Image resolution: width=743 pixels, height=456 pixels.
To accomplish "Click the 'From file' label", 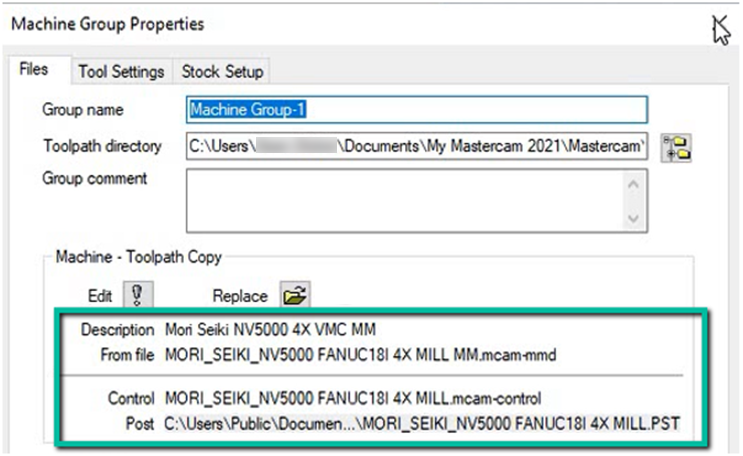I will (x=127, y=355).
